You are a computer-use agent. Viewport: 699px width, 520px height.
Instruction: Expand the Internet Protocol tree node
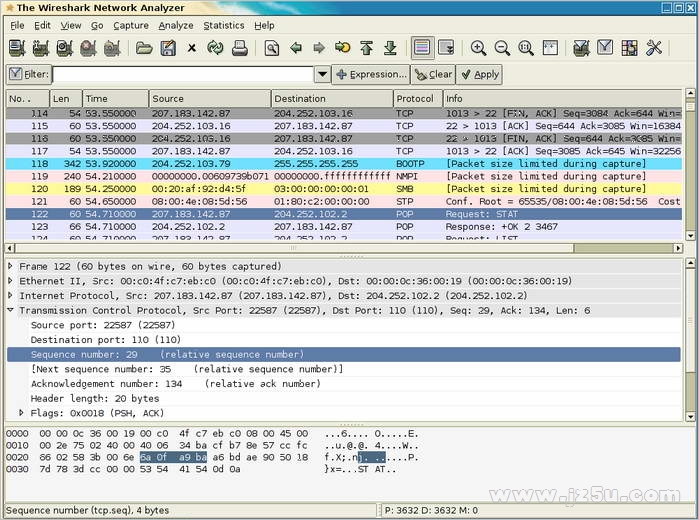[10, 295]
